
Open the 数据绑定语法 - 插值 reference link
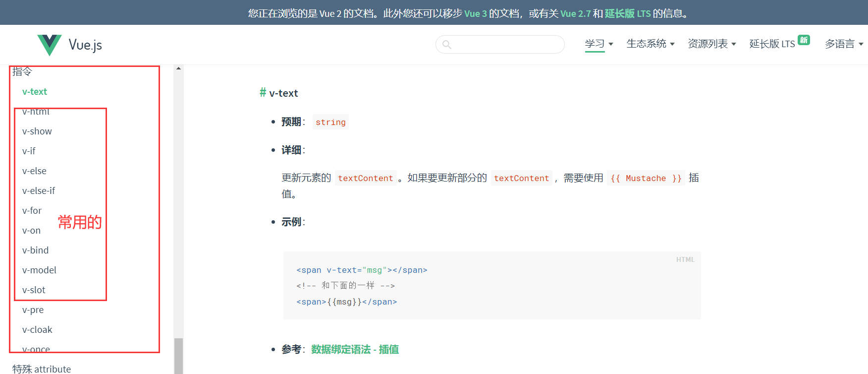click(355, 349)
